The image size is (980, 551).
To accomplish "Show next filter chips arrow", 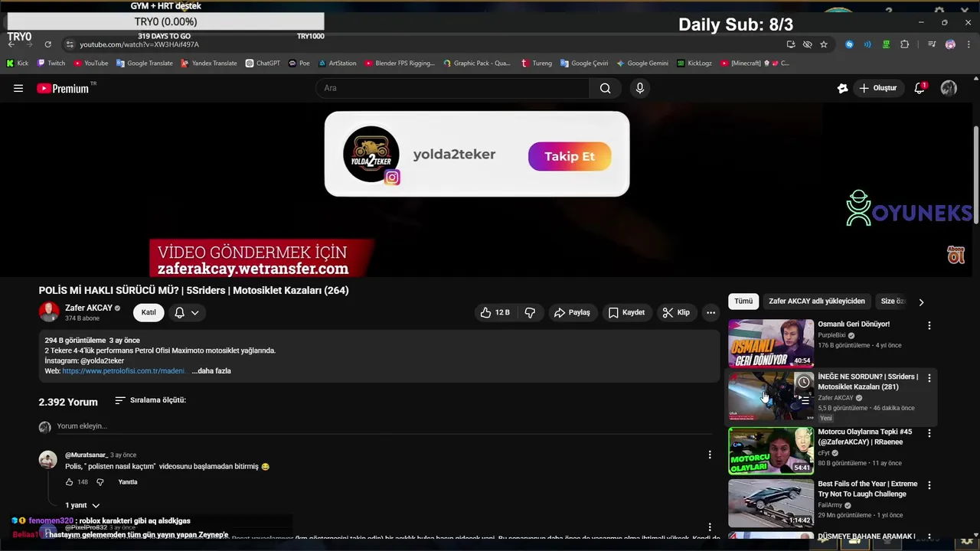I will 921,302.
